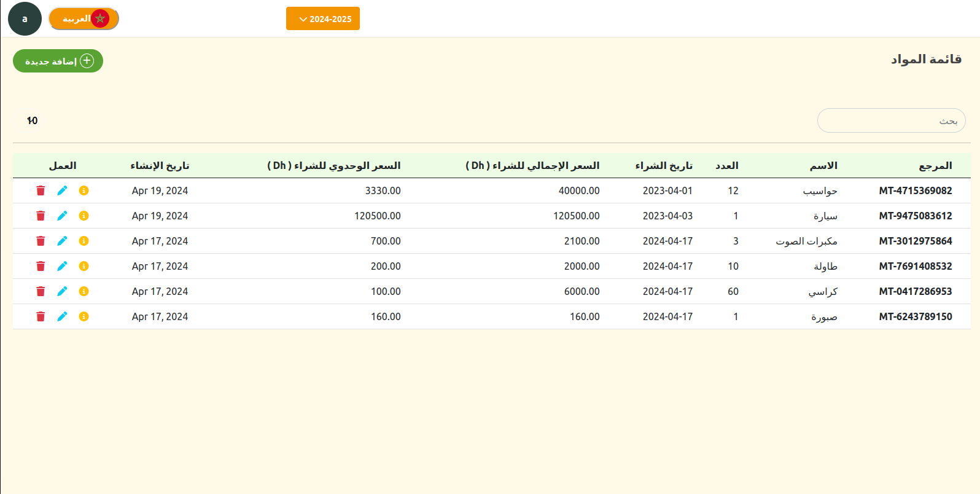Click quantity 12 in حواسيب row
The width and height of the screenshot is (980, 494).
pyautogui.click(x=733, y=190)
